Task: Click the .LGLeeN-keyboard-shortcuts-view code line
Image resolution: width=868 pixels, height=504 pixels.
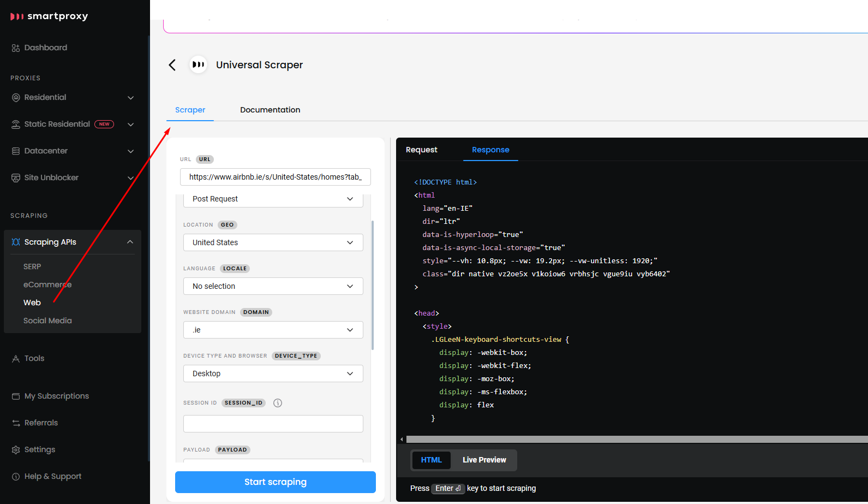Action: point(500,340)
